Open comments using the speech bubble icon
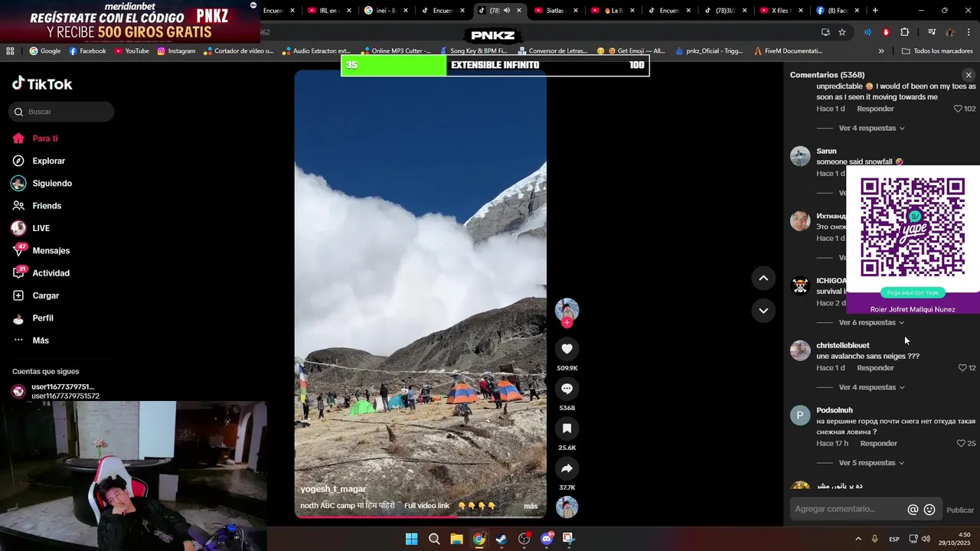 pos(567,389)
